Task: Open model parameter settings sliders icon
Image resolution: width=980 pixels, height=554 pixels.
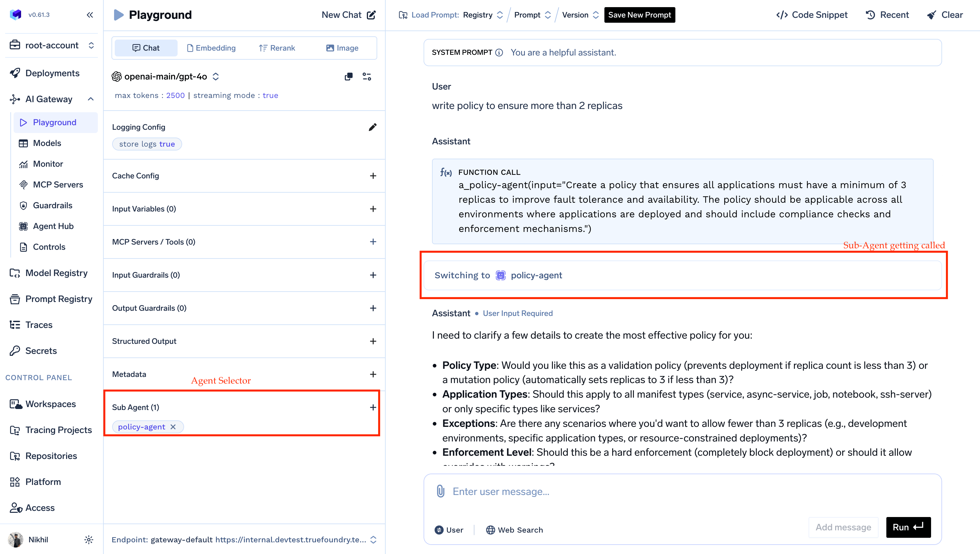Action: (367, 77)
